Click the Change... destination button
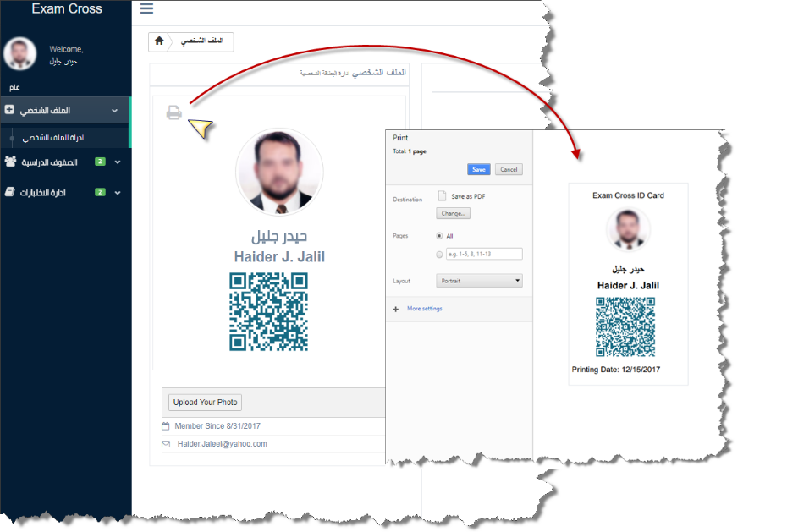 click(453, 213)
